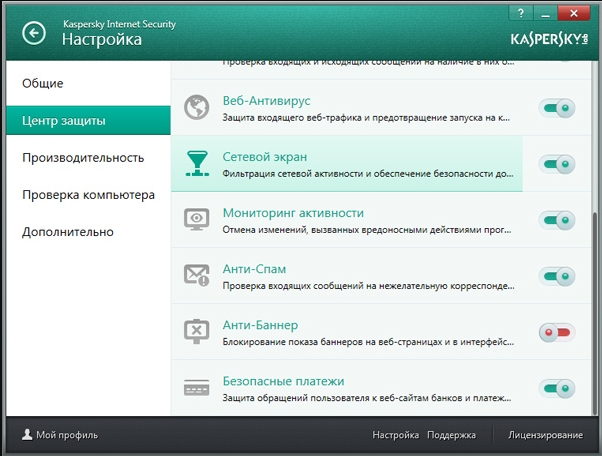Click the Kaspersky logo
The height and width of the screenshot is (456, 602).
pos(549,39)
